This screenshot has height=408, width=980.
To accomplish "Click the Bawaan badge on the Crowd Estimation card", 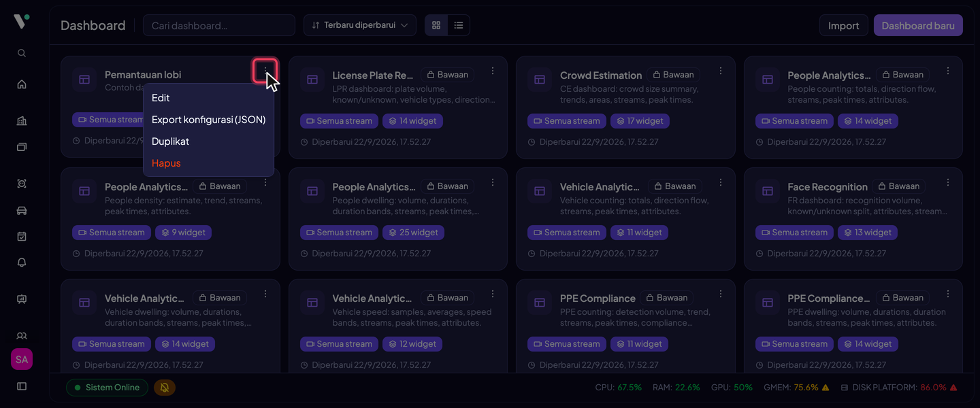I will pyautogui.click(x=673, y=75).
